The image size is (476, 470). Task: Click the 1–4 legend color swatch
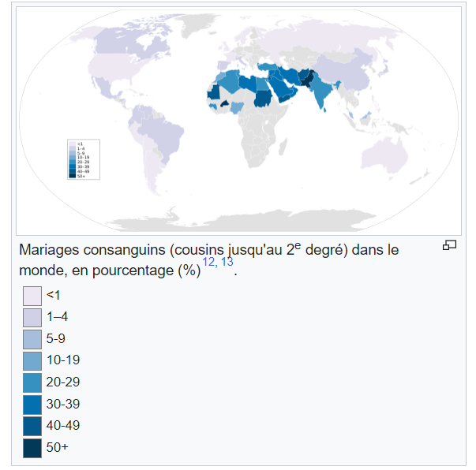tap(32, 318)
